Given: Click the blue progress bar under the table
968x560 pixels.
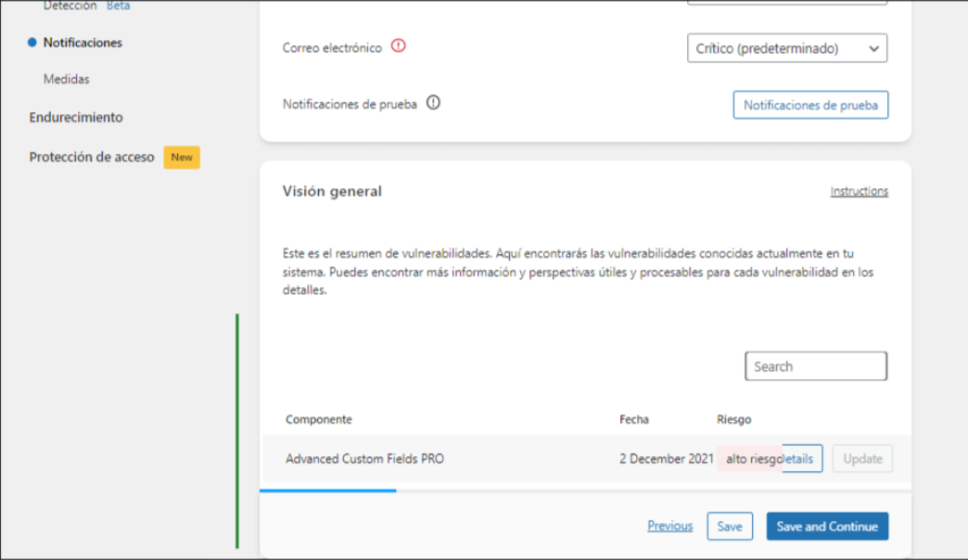Looking at the screenshot, I should click(x=328, y=490).
